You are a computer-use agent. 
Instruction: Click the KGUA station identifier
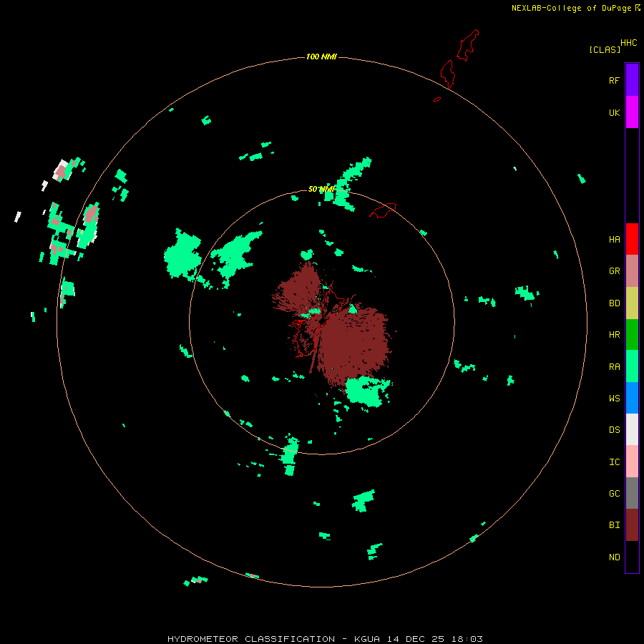pos(367,639)
